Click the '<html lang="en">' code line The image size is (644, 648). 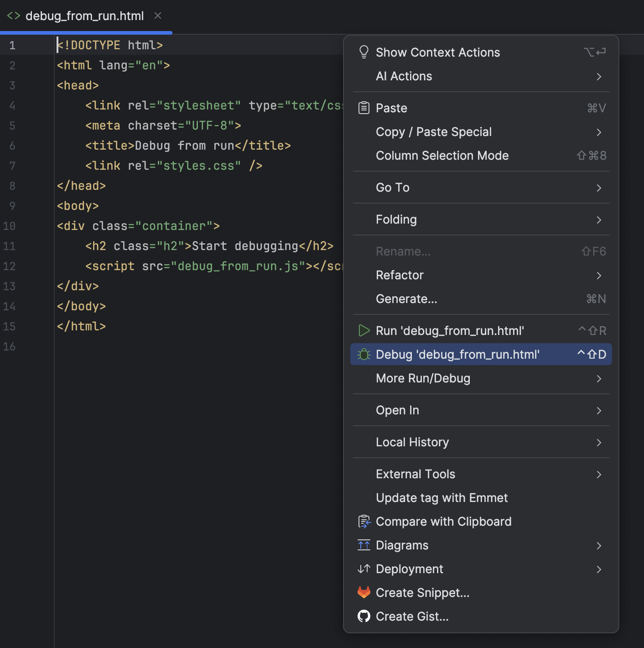[114, 65]
